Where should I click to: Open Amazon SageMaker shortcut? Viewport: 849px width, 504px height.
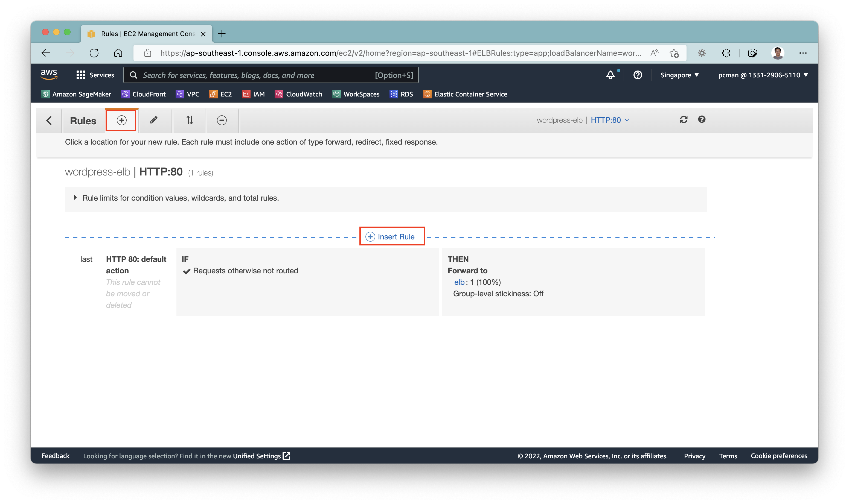pos(76,94)
